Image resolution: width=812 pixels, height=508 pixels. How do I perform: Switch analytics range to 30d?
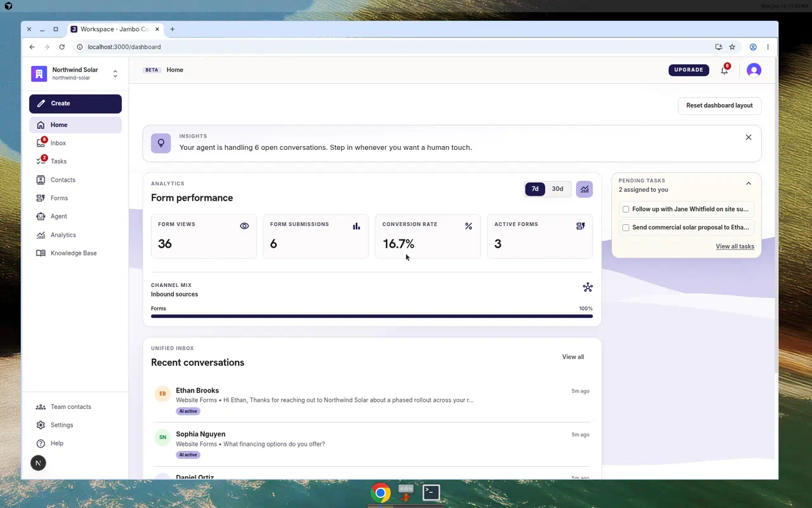pos(558,189)
